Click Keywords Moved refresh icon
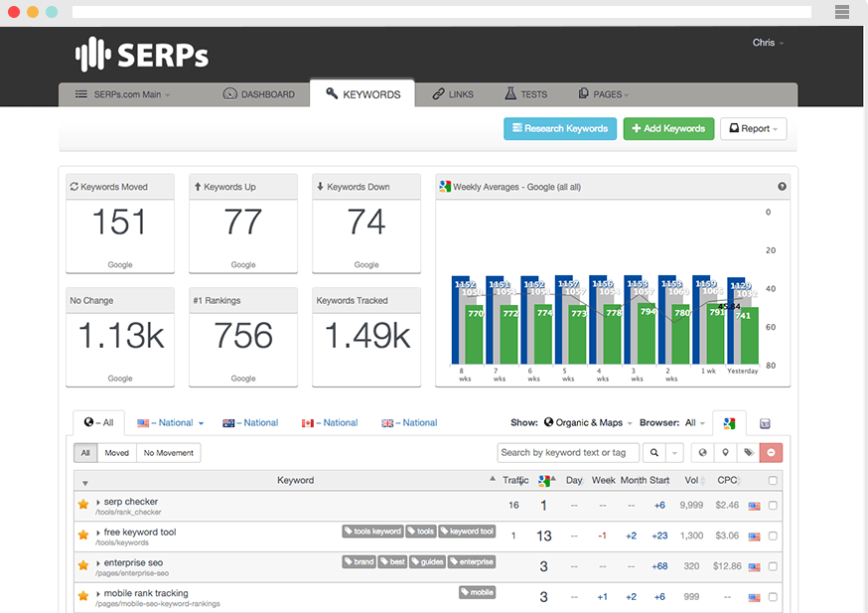Image resolution: width=868 pixels, height=613 pixels. click(74, 187)
